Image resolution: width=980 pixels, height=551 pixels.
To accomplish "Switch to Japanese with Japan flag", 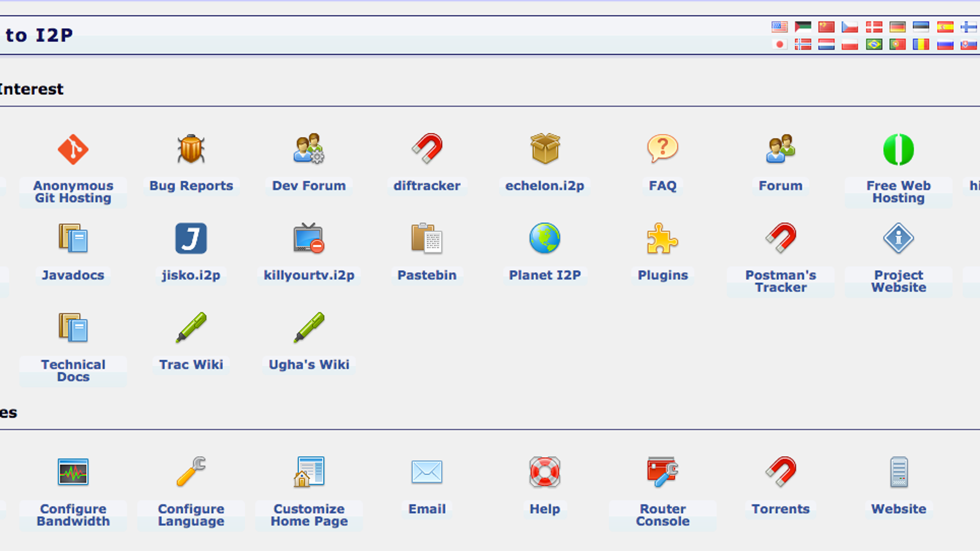I will 780,44.
